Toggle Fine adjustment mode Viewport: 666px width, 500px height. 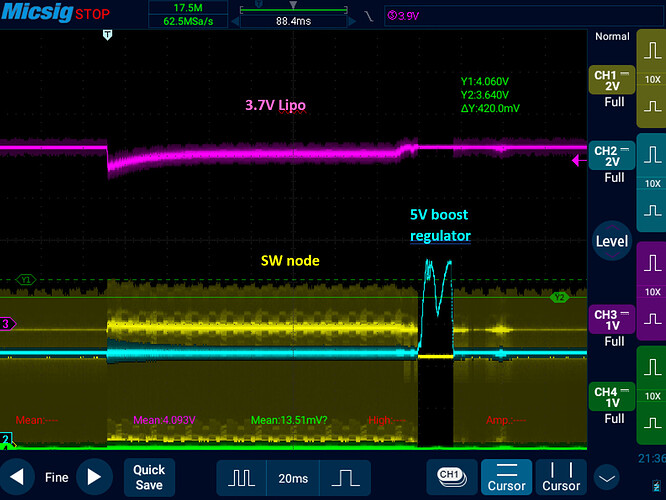coord(56,477)
